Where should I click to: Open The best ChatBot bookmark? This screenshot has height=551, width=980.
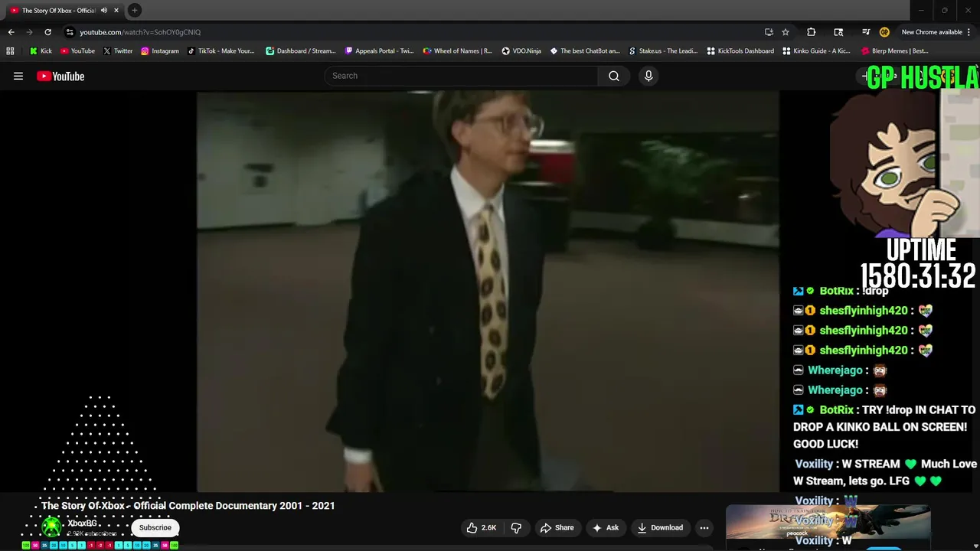click(585, 51)
